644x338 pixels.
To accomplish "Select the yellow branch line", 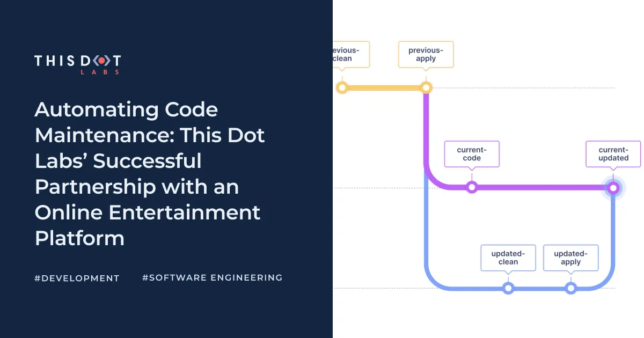I will (384, 87).
